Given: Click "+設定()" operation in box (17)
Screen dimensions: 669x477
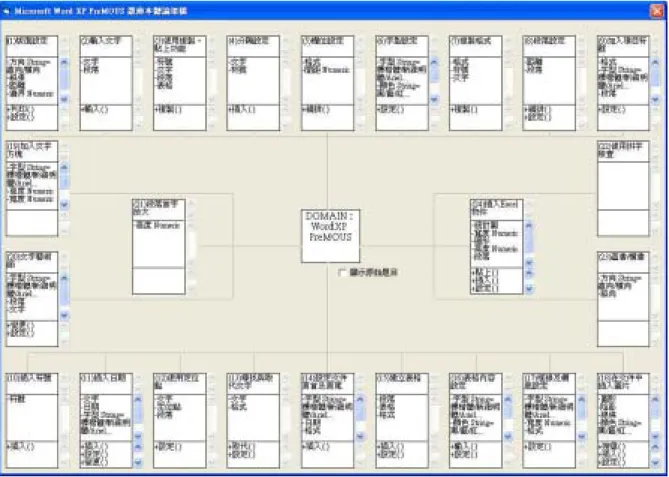Looking at the screenshot, I should [x=538, y=447].
